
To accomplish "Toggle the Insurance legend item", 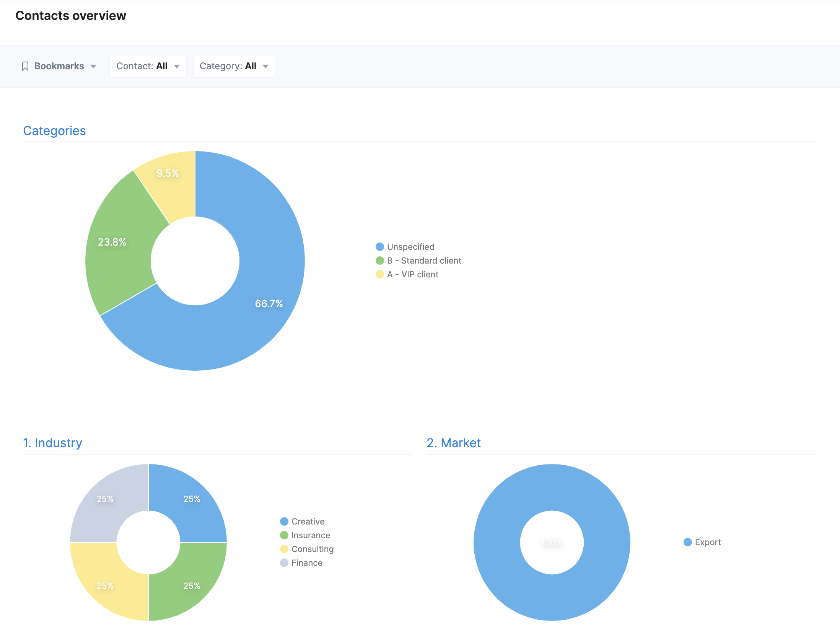I will pos(305,535).
